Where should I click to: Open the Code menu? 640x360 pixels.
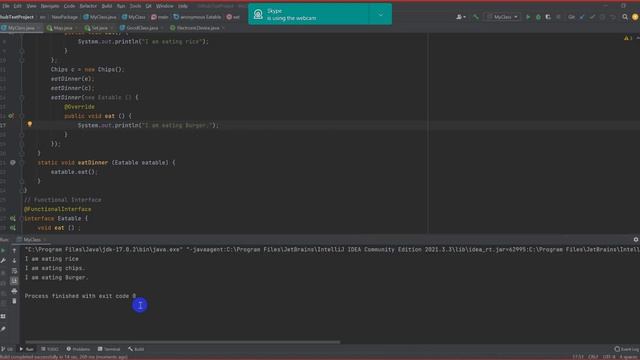(69, 6)
